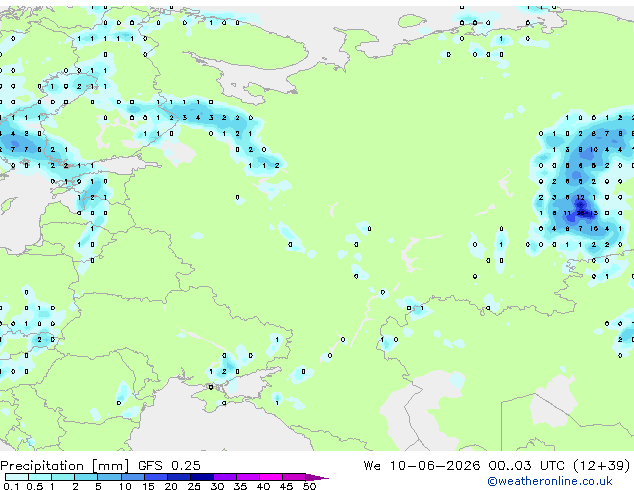Viewport: 634px width, 490px height.
Task: Select the 2–5 mm legend swatch
Action: (x=86, y=477)
